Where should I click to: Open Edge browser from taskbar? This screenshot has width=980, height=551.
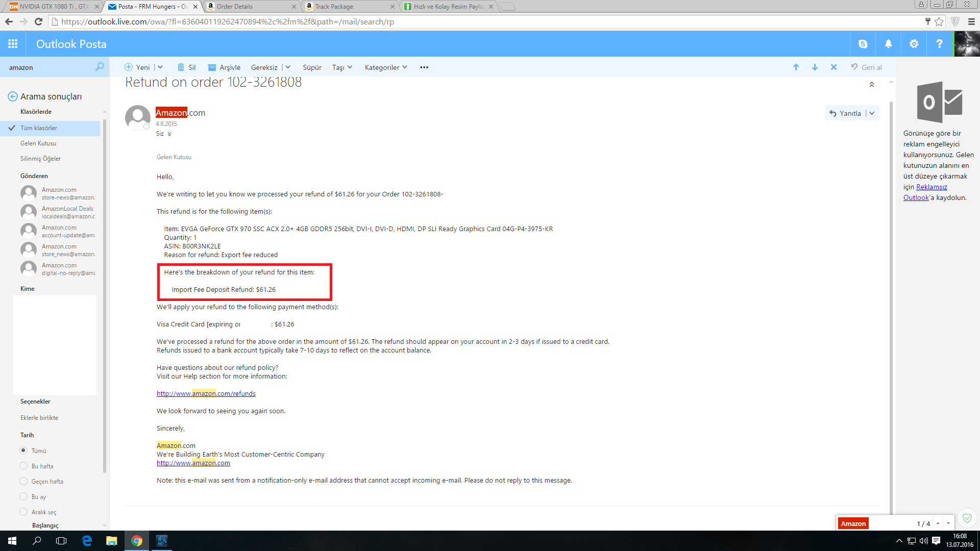click(87, 541)
